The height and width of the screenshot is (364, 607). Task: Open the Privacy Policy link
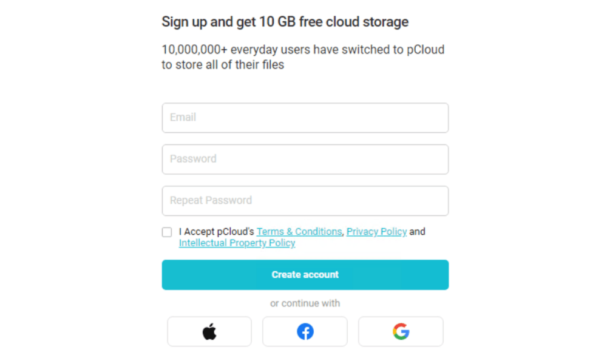[377, 231]
